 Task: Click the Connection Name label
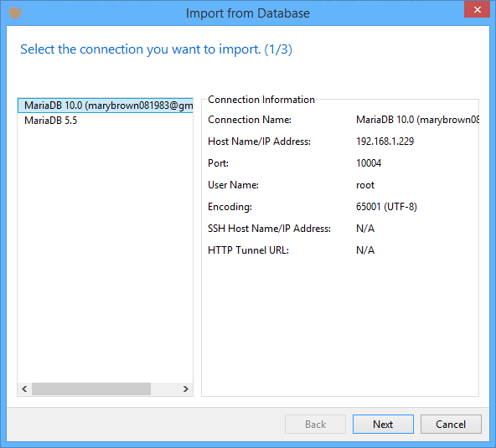pos(250,120)
